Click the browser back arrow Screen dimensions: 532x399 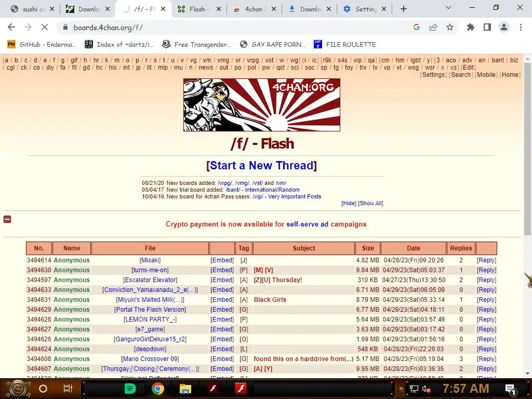(11, 27)
